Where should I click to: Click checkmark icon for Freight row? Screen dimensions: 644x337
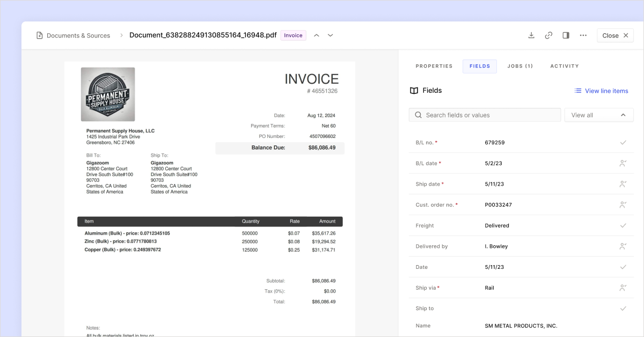pyautogui.click(x=623, y=225)
